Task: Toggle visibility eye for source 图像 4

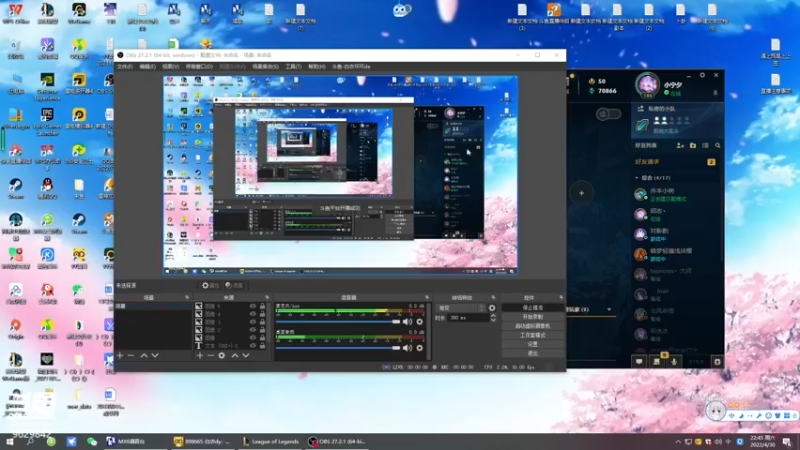Action: [253, 314]
